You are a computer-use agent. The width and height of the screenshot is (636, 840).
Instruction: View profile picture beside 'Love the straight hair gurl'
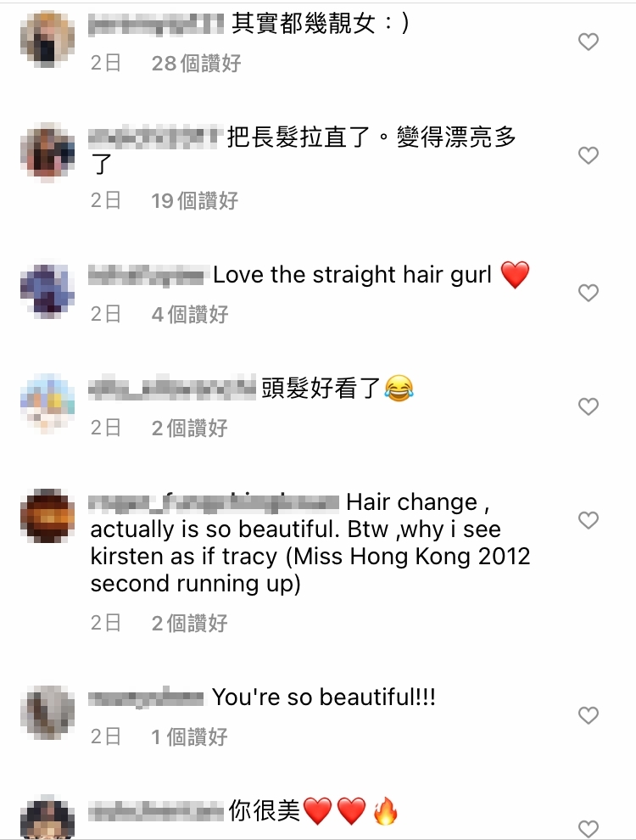[x=47, y=290]
